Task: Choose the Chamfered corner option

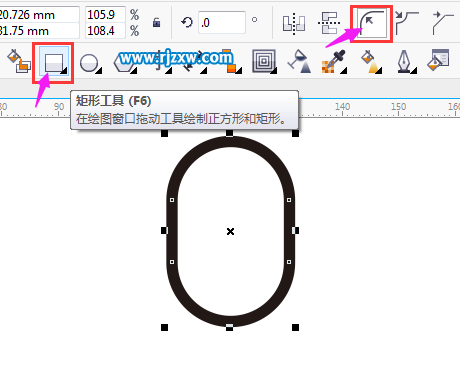Action: click(443, 23)
